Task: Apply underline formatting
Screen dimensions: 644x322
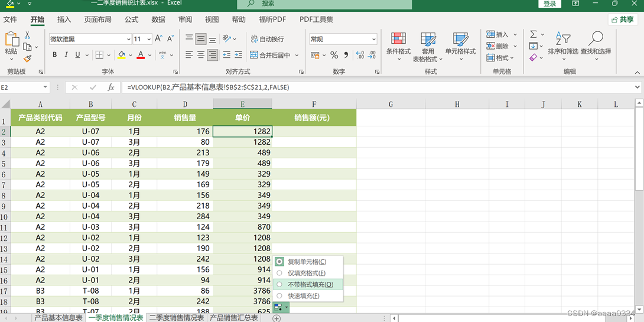Action: 77,54
